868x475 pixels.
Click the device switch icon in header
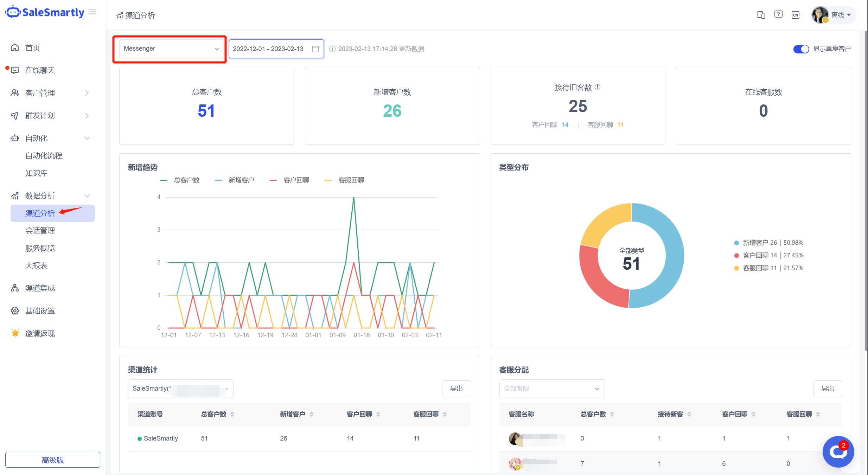tap(761, 15)
